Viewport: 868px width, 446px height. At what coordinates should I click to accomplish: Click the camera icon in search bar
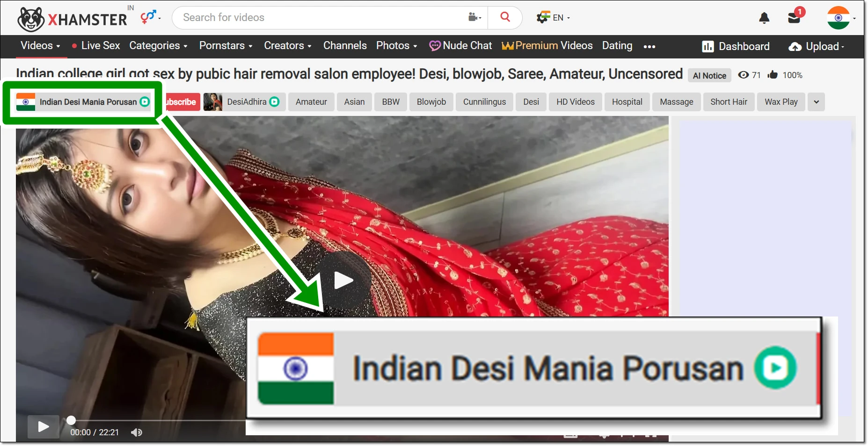[x=474, y=17]
